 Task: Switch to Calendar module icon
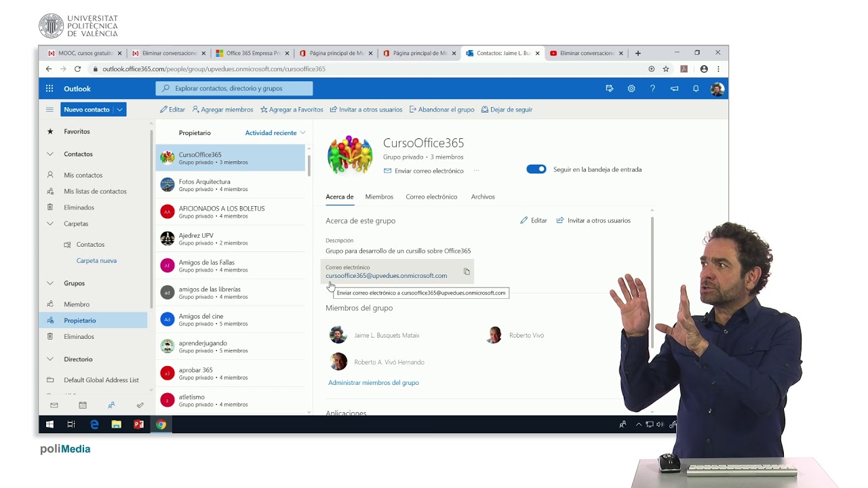(x=83, y=405)
